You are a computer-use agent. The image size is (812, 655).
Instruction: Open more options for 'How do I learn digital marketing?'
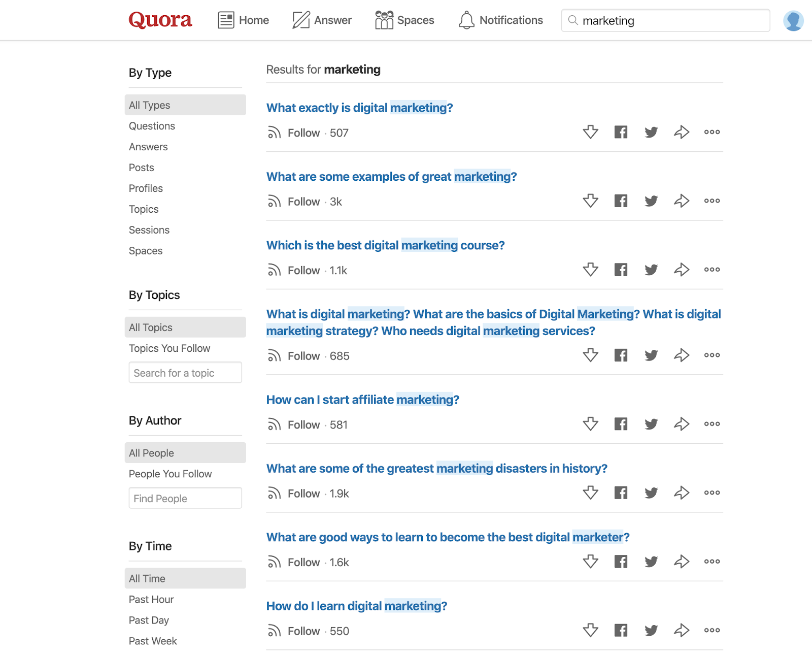(712, 630)
